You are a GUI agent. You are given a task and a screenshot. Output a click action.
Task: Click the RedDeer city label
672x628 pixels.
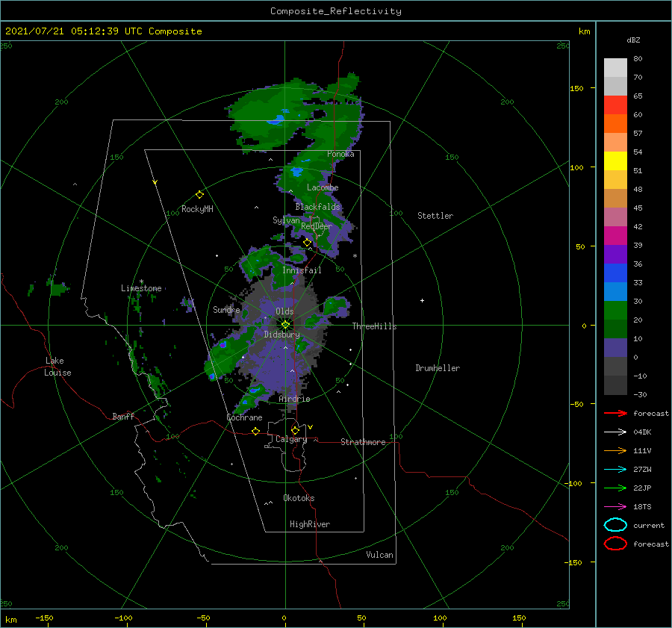pyautogui.click(x=317, y=226)
